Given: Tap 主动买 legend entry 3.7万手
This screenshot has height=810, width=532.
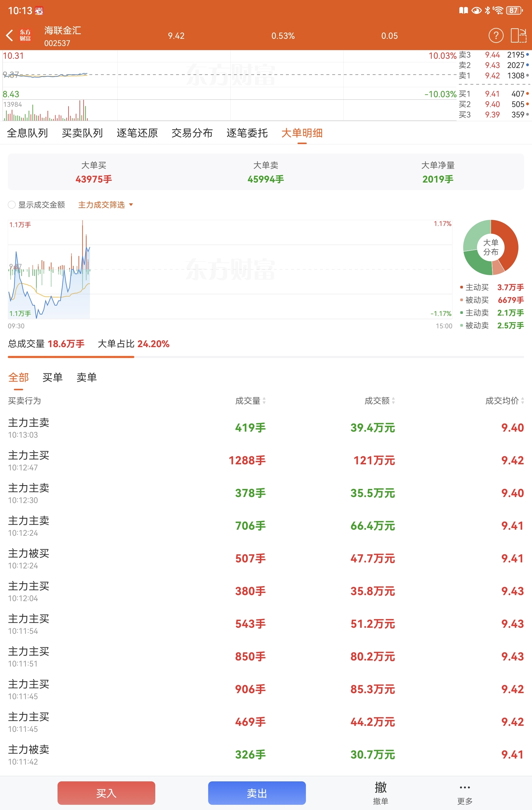Looking at the screenshot, I should (492, 288).
